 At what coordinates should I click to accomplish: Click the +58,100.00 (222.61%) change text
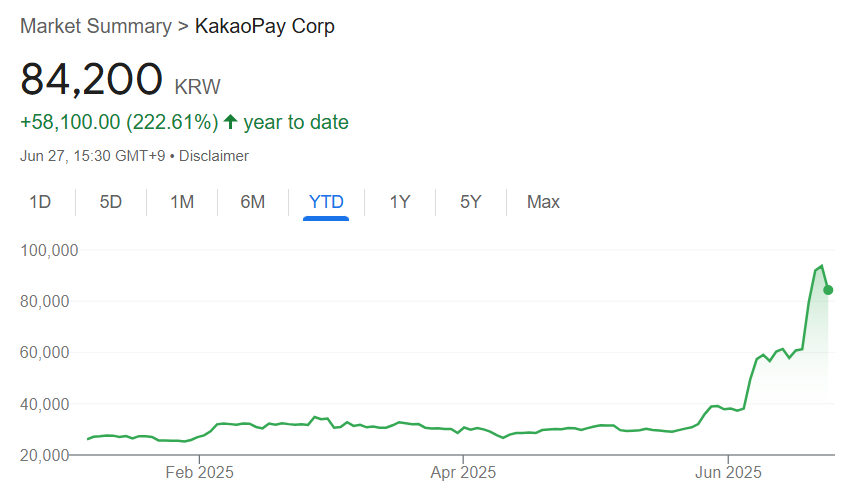(119, 122)
